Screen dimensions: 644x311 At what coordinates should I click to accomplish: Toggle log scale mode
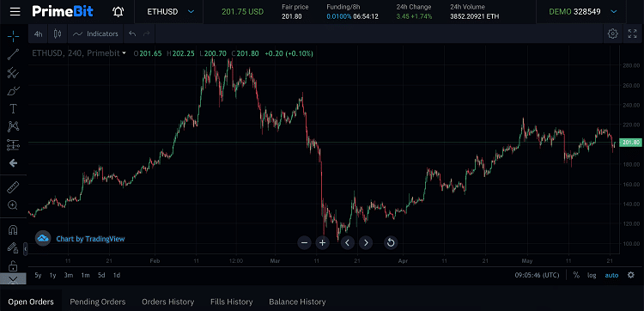[592, 275]
